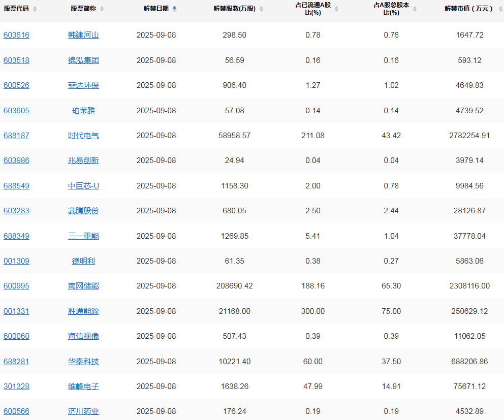The image size is (504, 420).
Task: Select 时代电气 market value 2782254.91
Action: tap(469, 136)
